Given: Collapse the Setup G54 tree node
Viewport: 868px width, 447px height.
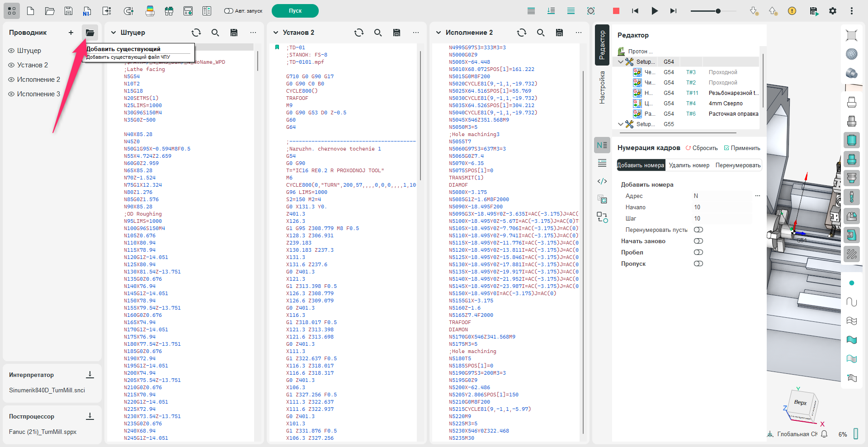Looking at the screenshot, I should pos(621,62).
